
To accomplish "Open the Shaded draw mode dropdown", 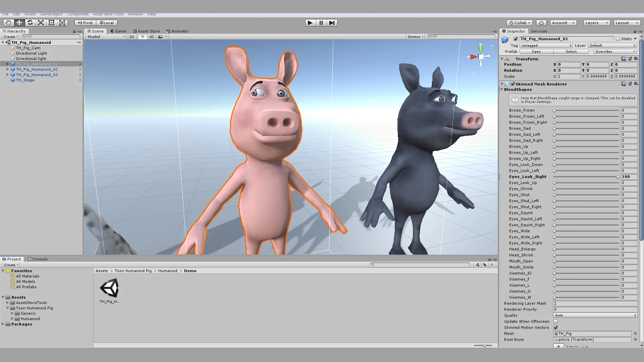I will point(106,37).
